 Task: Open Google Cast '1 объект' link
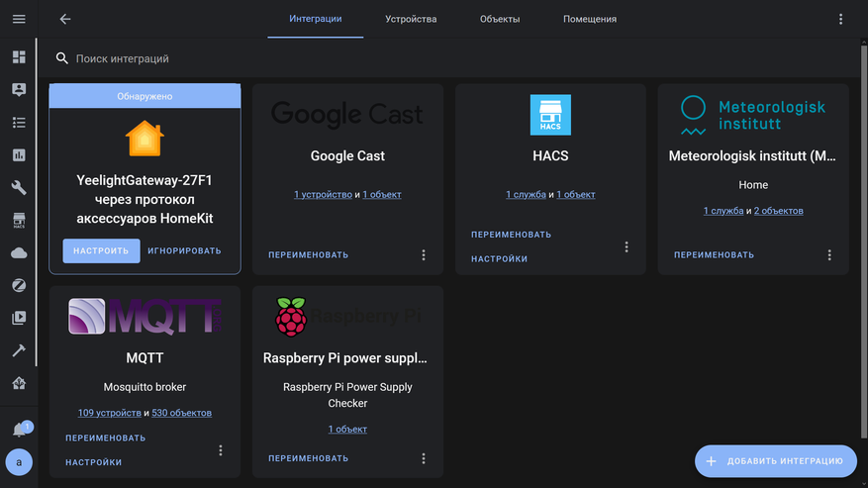382,194
